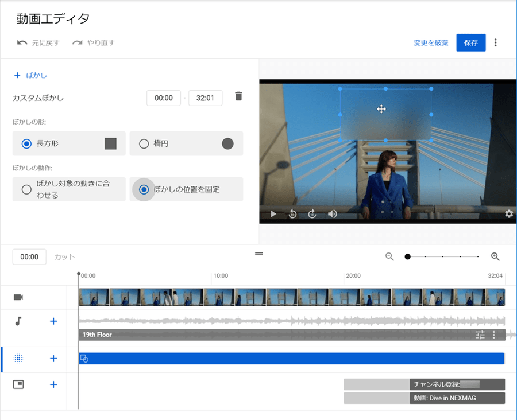Add an audio track with plus
The width and height of the screenshot is (517, 420).
coord(53,321)
